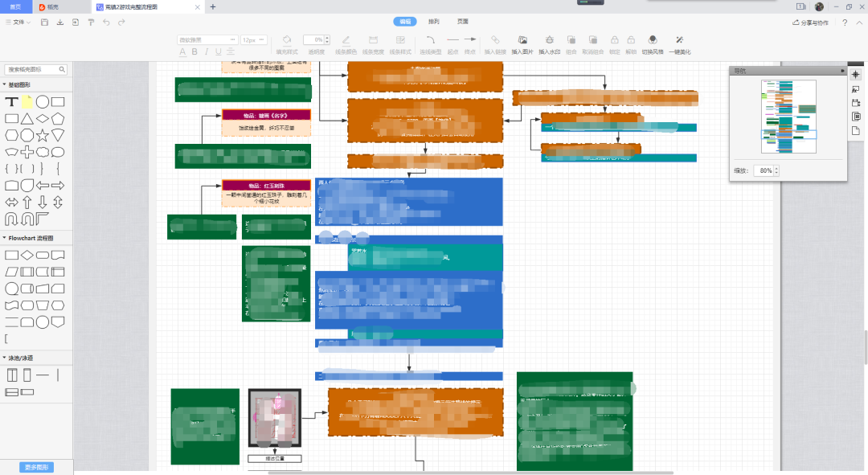The height and width of the screenshot is (475, 868).
Task: Select the yellow sticky note shape
Action: click(27, 102)
